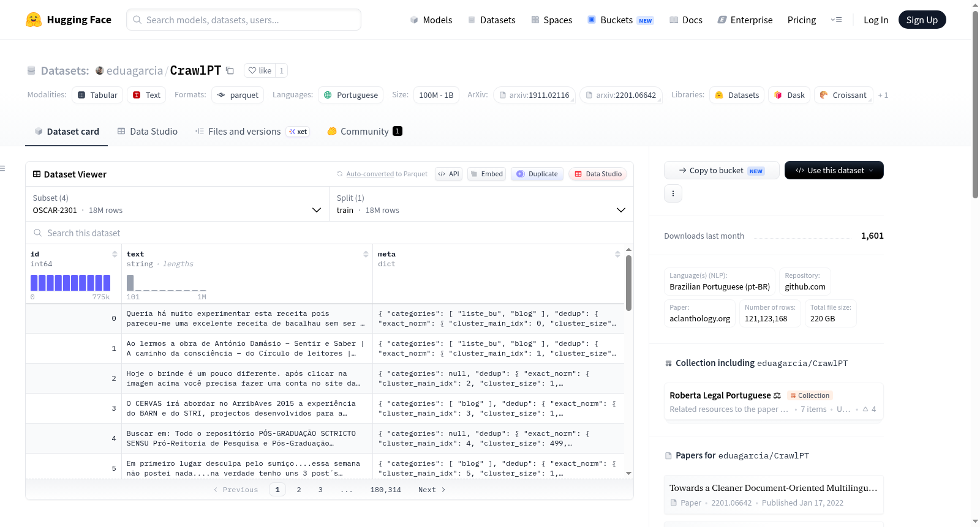Click the Sign Up button

click(x=922, y=20)
